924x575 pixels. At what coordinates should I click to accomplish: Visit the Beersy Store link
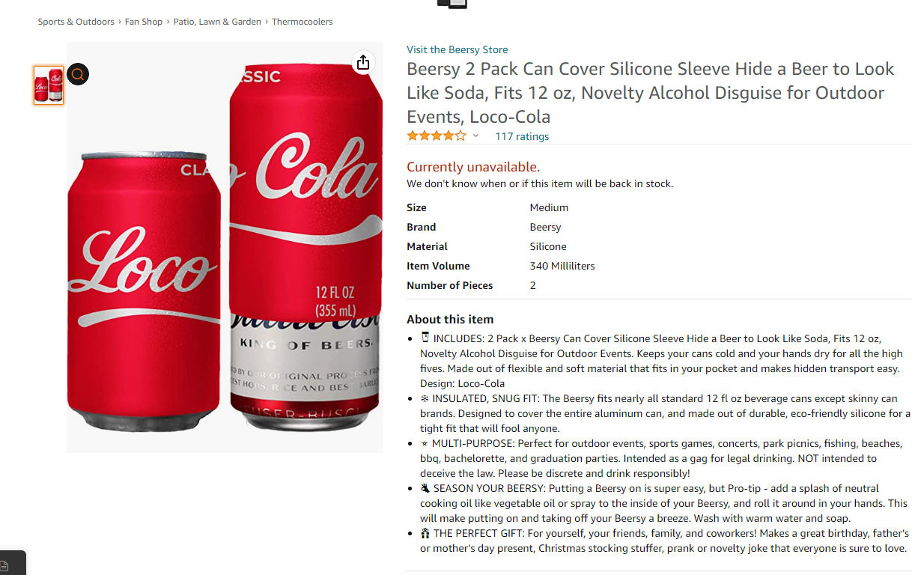(457, 49)
